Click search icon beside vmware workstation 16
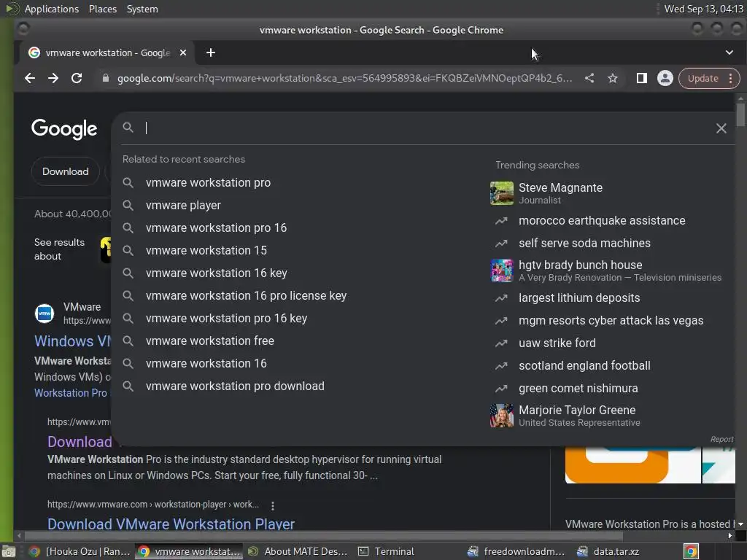The image size is (747, 560). (x=128, y=363)
